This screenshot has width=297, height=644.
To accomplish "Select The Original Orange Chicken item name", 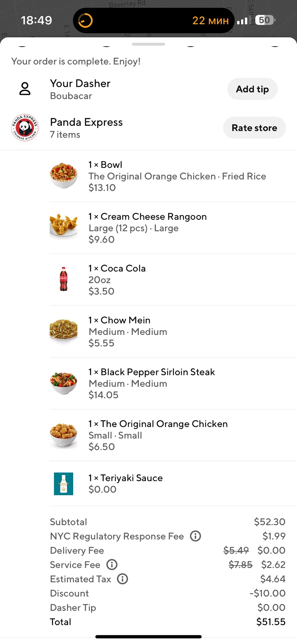I will [x=164, y=424].
